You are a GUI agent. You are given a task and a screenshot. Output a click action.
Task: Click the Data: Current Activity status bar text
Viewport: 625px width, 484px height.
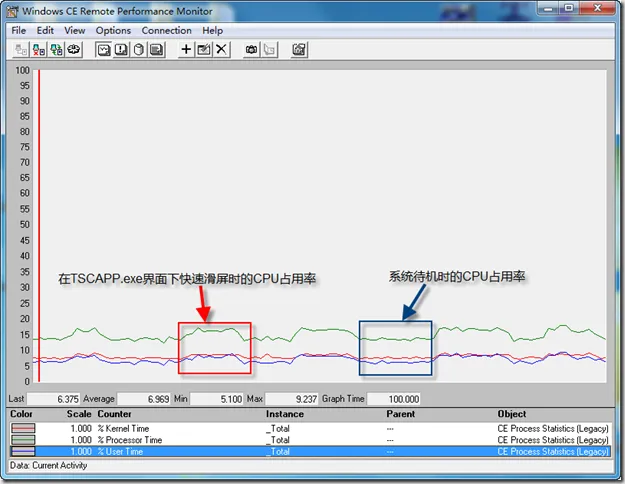48,466
